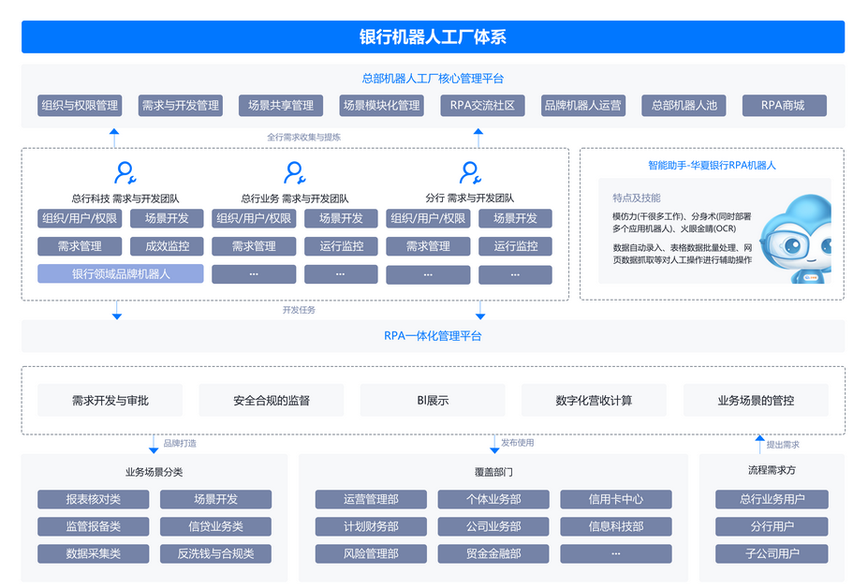Click the user-wrench icon above 分行 team
The height and width of the screenshot is (588, 868).
tap(469, 173)
